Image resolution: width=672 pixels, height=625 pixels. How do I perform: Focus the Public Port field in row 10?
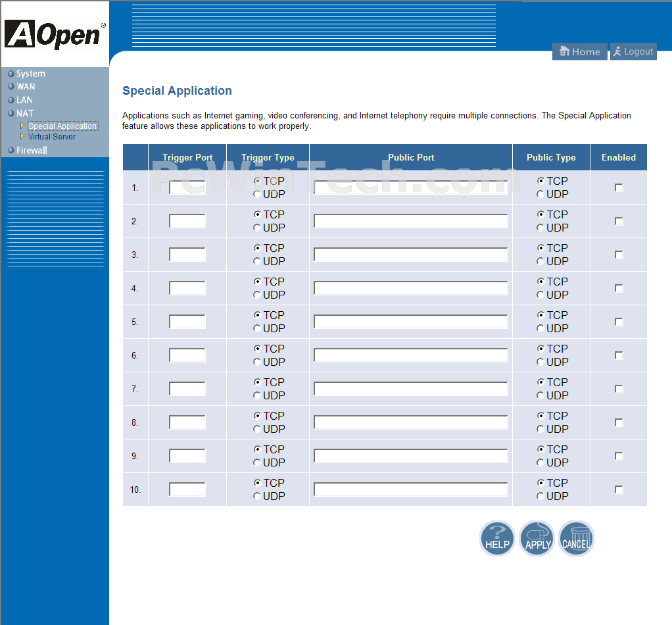[410, 489]
